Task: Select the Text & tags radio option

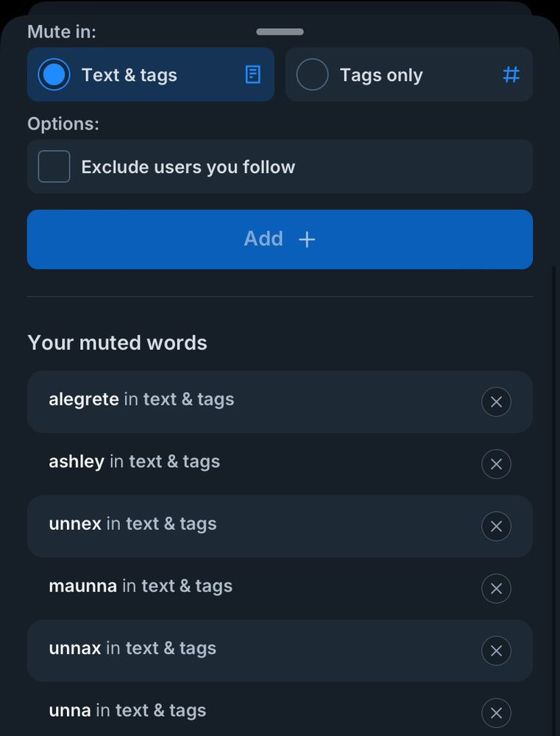Action: pos(54,75)
